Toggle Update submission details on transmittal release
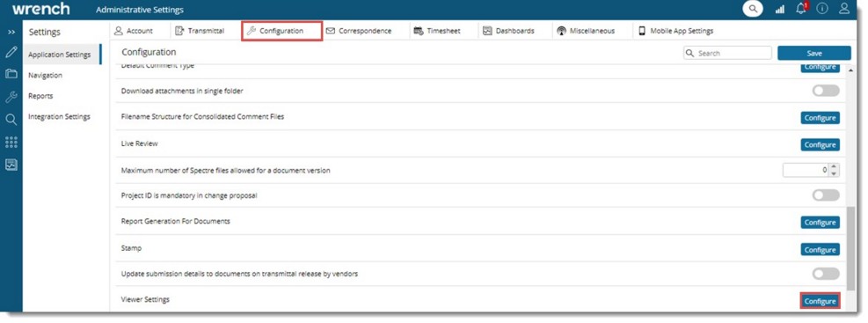The height and width of the screenshot is (323, 868). pyautogui.click(x=826, y=274)
